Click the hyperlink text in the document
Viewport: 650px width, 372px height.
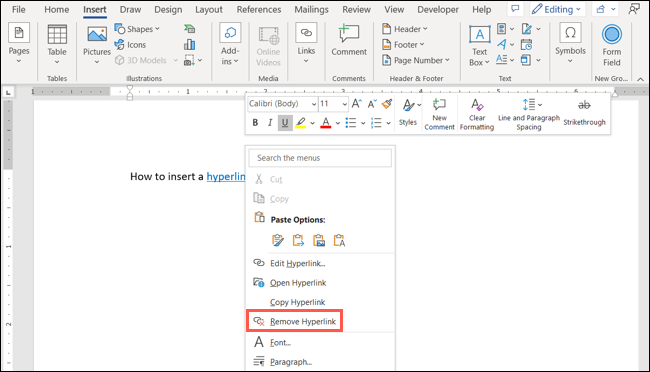(226, 177)
